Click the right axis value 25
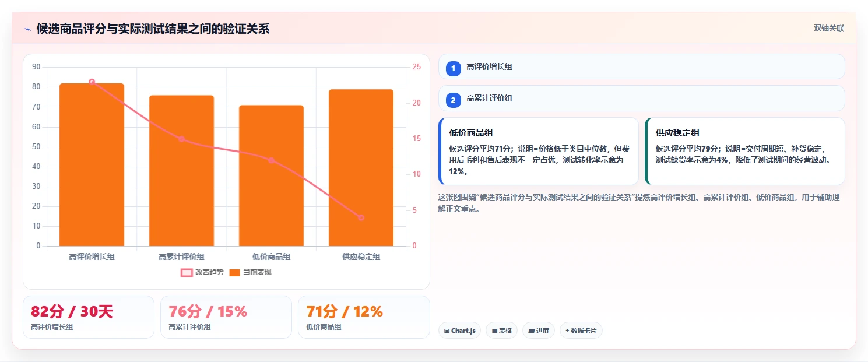This screenshot has height=362, width=868. [x=416, y=67]
